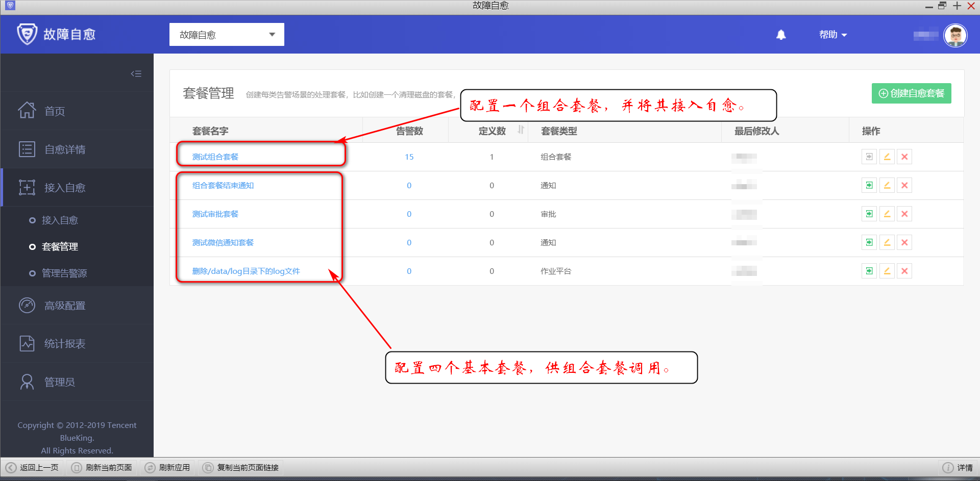Delete the 测试审批套餐 package

(904, 214)
